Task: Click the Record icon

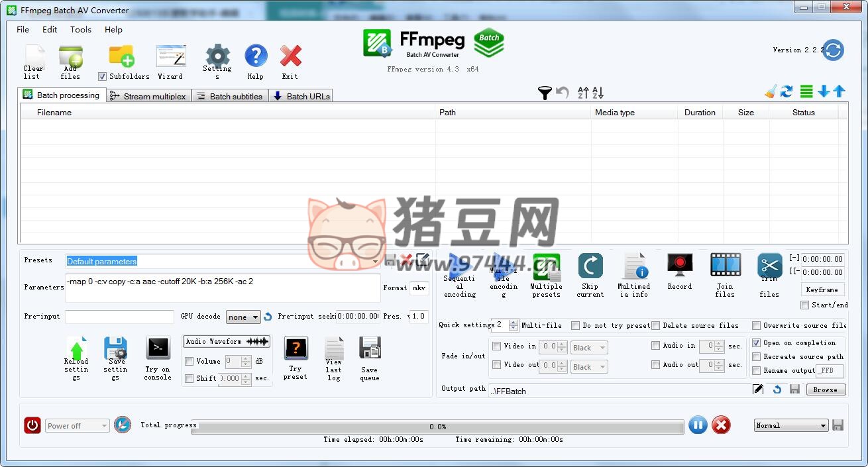Action: tap(679, 266)
